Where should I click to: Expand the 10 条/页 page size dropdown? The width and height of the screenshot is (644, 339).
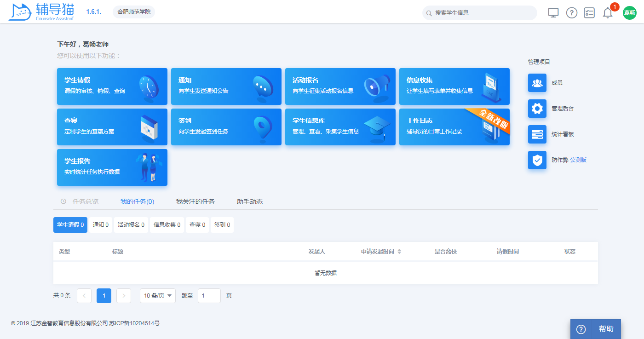click(x=157, y=296)
